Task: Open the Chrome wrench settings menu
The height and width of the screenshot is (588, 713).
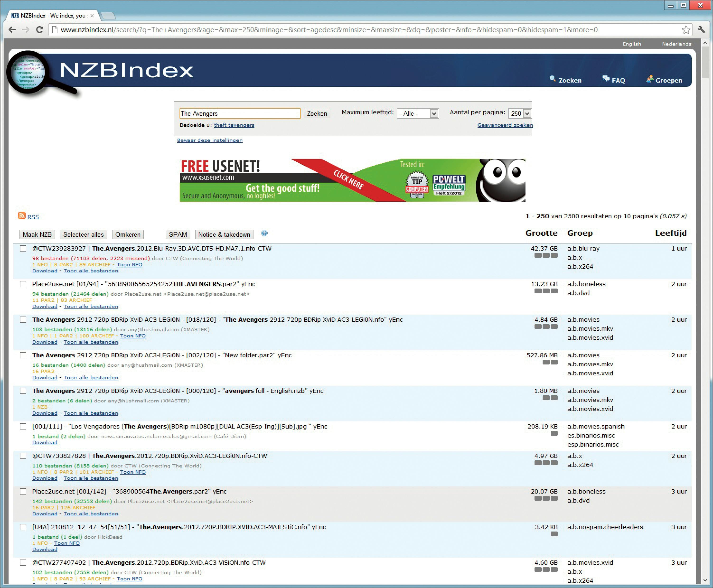Action: (701, 30)
